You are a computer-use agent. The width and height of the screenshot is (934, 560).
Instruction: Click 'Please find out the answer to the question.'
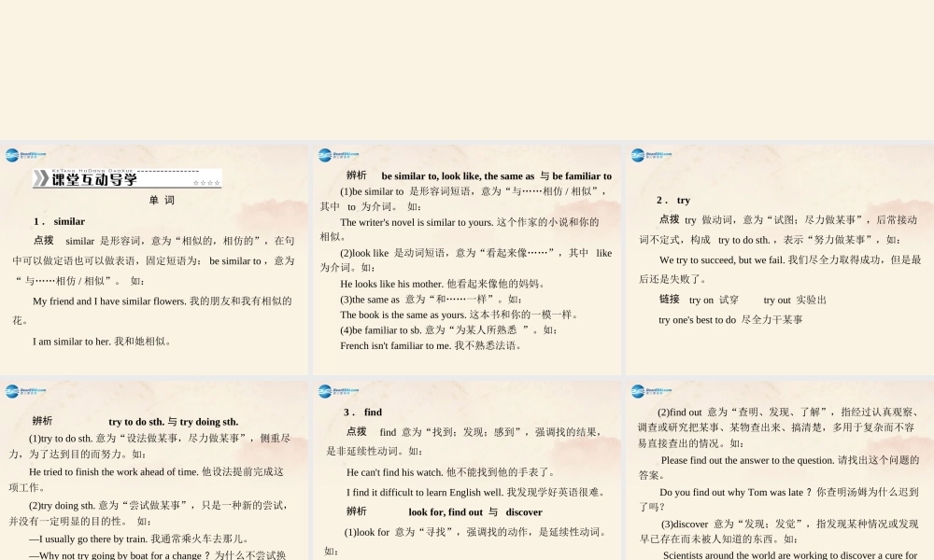coord(747,461)
